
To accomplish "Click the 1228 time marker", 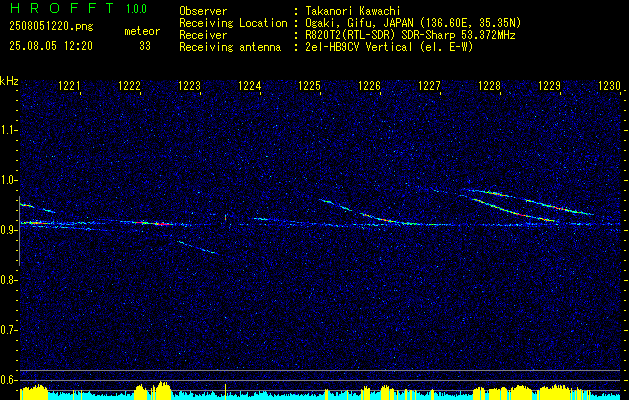I will point(489,86).
